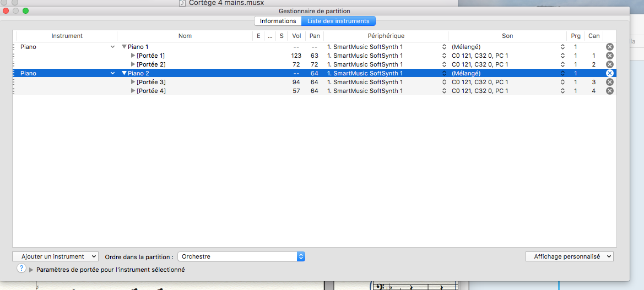Delete the selected Piano 2 instrument

click(x=610, y=73)
